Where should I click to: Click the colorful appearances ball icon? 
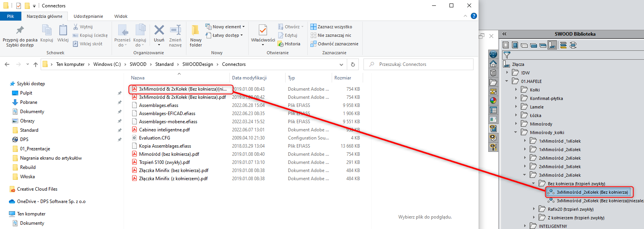pyautogui.click(x=493, y=101)
